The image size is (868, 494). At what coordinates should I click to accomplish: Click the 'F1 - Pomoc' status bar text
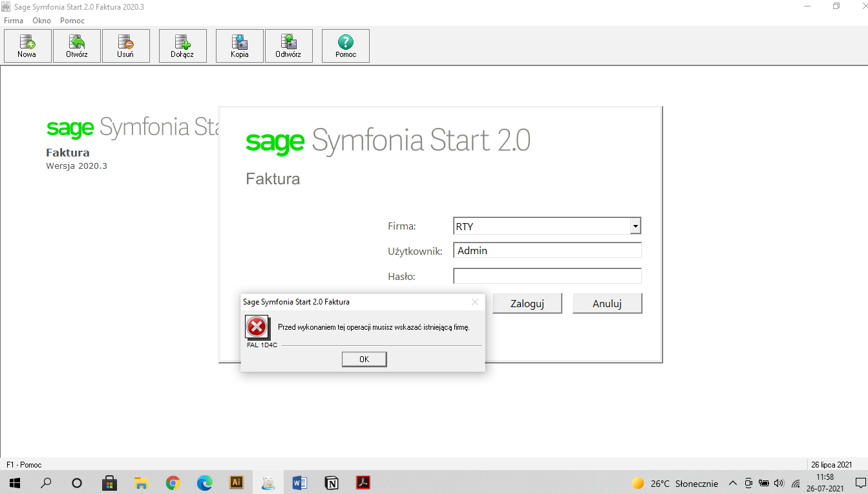[x=24, y=465]
